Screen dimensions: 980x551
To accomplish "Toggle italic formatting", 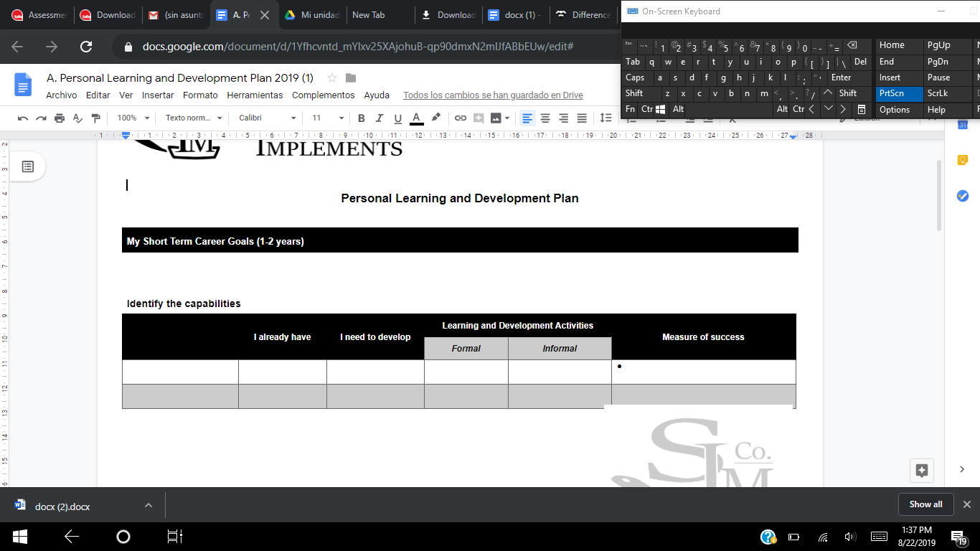I will 379,118.
